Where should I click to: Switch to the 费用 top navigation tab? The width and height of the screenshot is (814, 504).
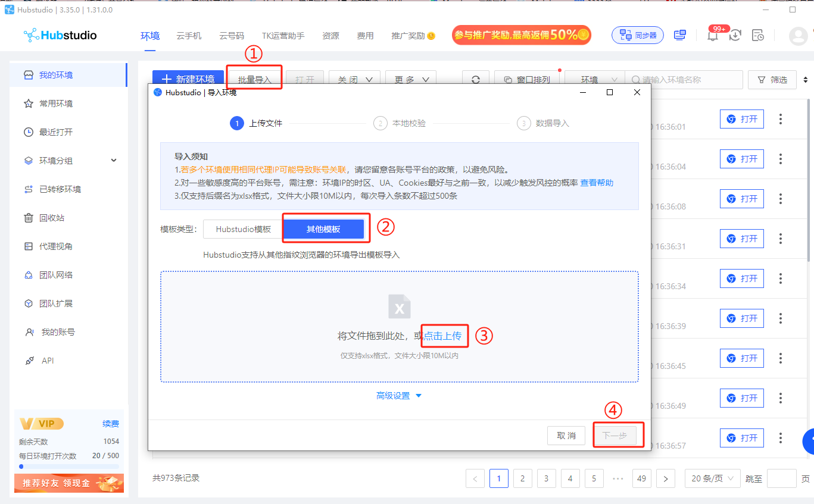(x=365, y=36)
